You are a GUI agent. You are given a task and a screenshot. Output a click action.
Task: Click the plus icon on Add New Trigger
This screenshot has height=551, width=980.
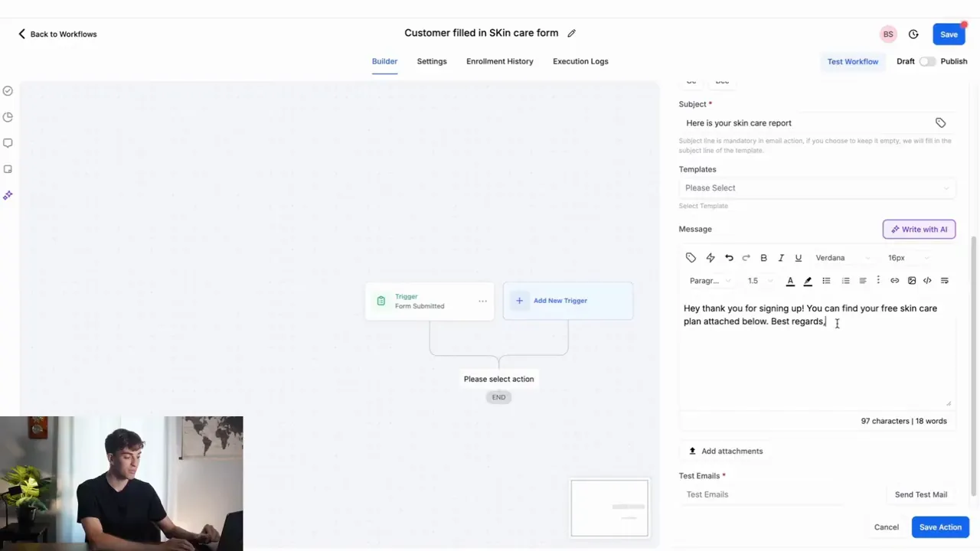click(x=519, y=301)
